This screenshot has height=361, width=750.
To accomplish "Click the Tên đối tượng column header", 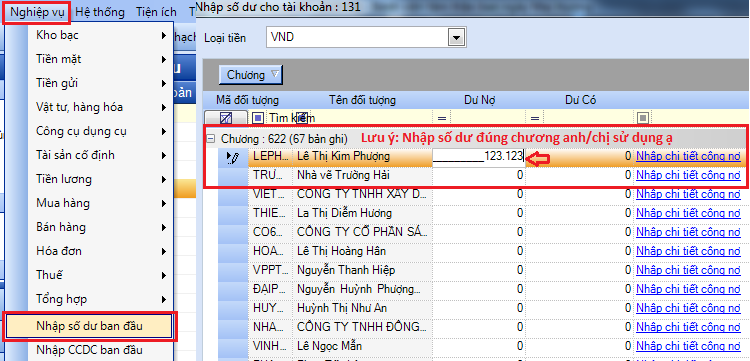I will pyautogui.click(x=362, y=100).
